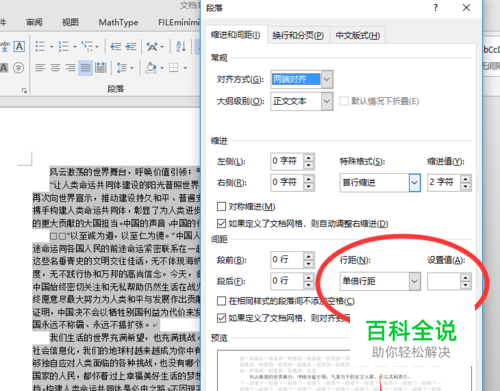Click the distributed alignment icon
The height and width of the screenshot is (391, 500).
tap(100, 68)
